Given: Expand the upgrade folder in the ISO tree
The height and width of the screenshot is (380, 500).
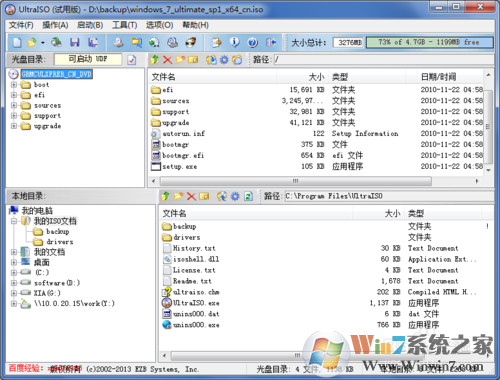Looking at the screenshot, I should coord(14,126).
